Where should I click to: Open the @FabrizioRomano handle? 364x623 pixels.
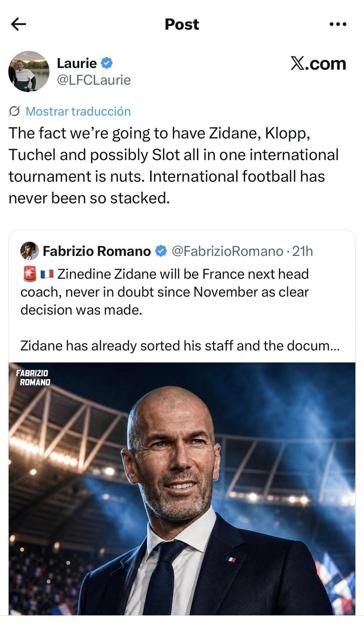pyautogui.click(x=227, y=251)
